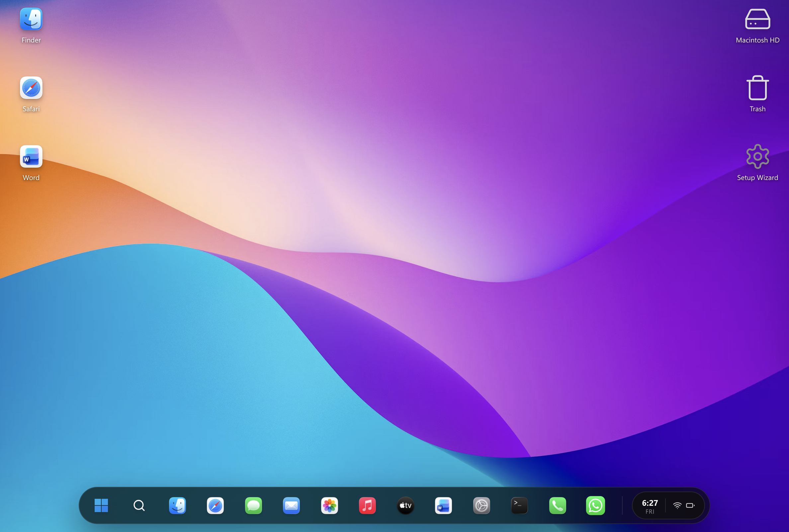
Task: Click the 6:27 clock display
Action: tap(650, 505)
